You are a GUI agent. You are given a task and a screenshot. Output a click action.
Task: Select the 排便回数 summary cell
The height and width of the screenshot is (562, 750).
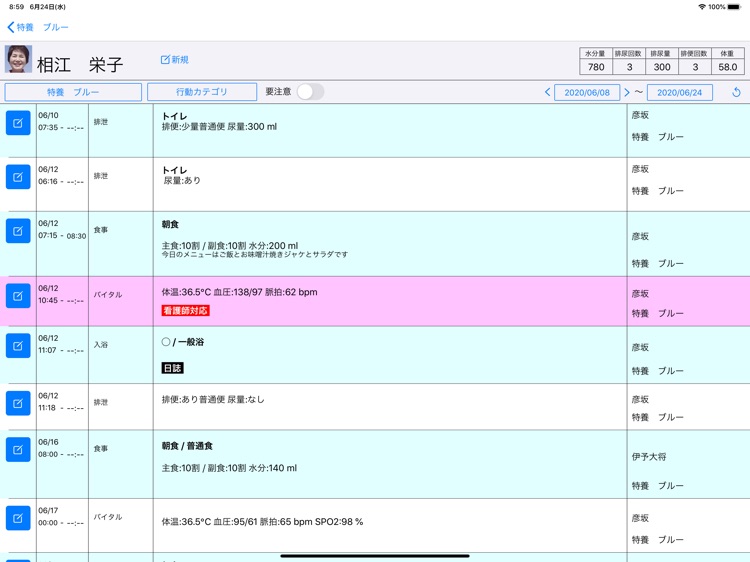[695, 61]
